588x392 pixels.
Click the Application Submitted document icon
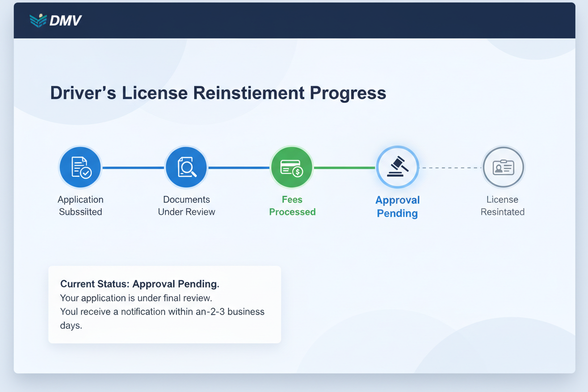(80, 167)
